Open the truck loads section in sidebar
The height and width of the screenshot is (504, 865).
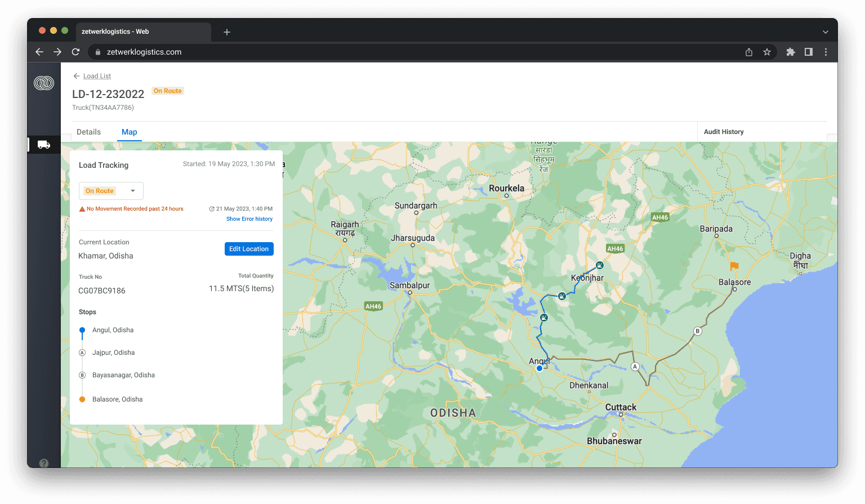pos(44,145)
